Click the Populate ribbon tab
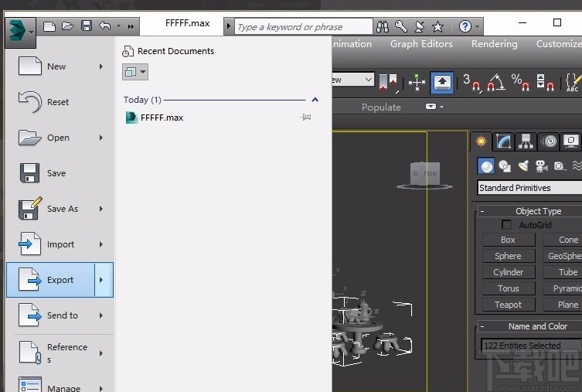582x392 pixels. point(381,107)
